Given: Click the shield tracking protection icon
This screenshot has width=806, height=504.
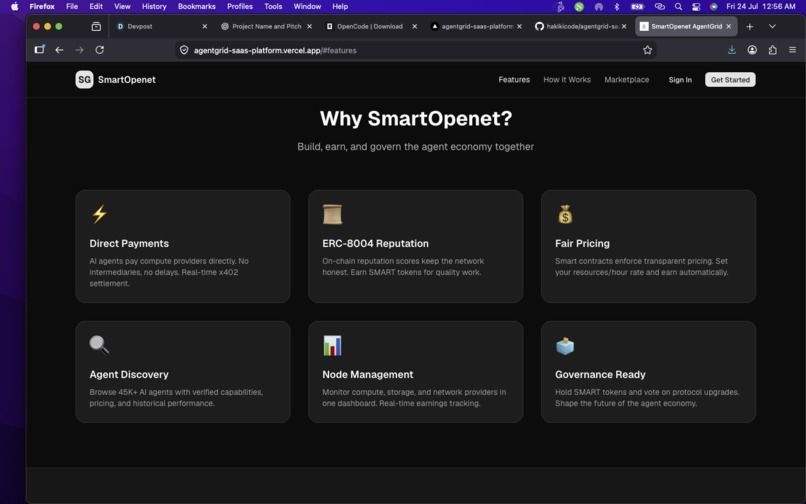Looking at the screenshot, I should 184,50.
